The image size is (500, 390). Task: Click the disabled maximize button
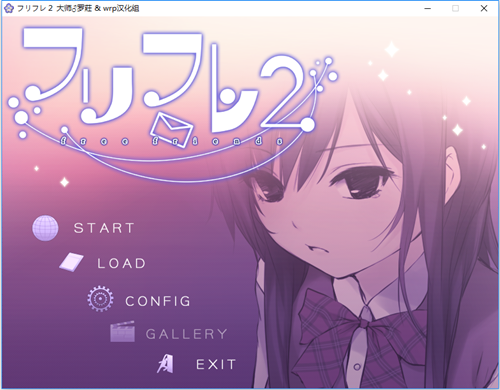point(455,8)
